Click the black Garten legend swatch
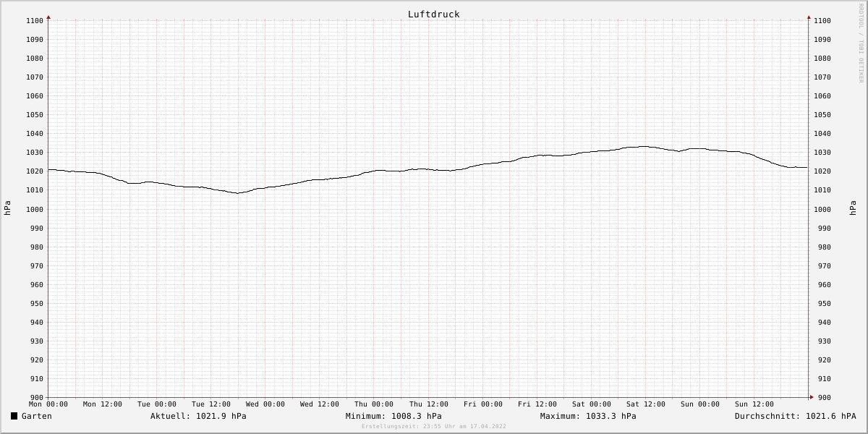Image resolution: width=868 pixels, height=434 pixels. coord(14,416)
